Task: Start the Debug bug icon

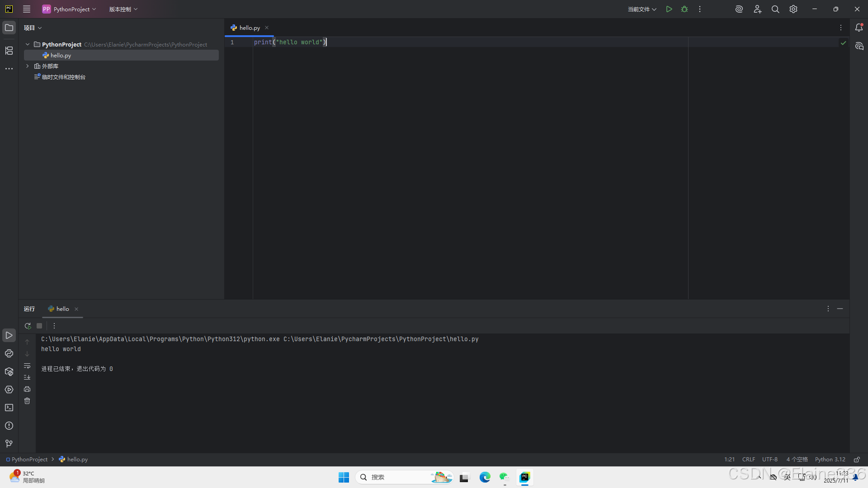Action: pyautogui.click(x=685, y=9)
